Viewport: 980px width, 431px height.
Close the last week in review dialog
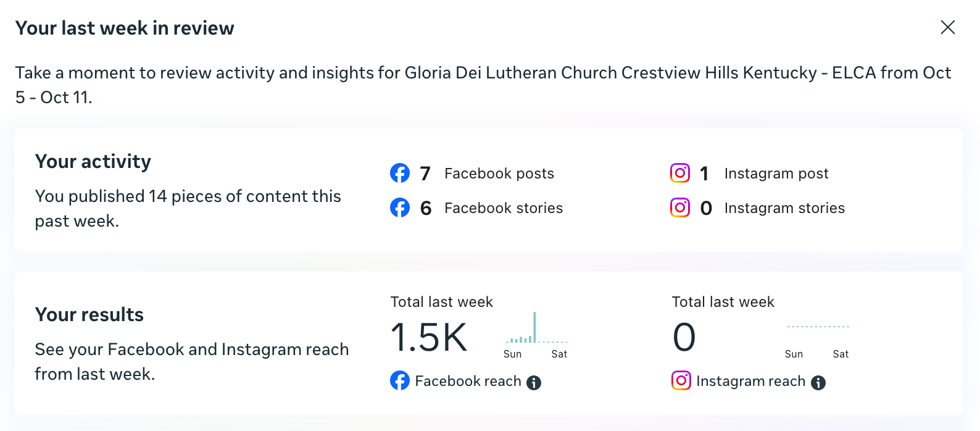(x=947, y=27)
